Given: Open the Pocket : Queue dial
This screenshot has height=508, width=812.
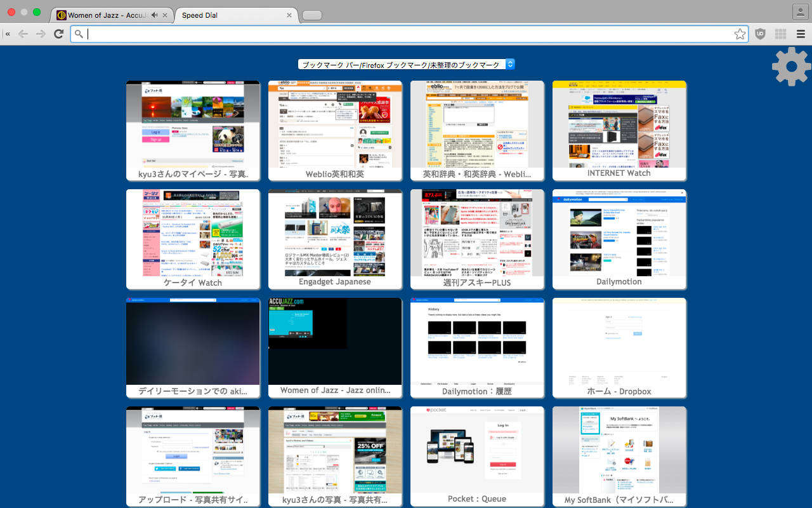Looking at the screenshot, I should click(478, 457).
